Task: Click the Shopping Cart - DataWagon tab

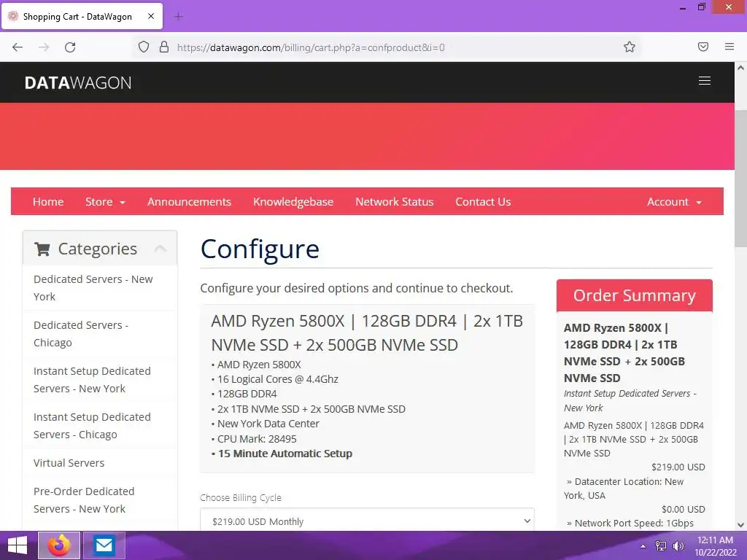Action: tap(82, 16)
